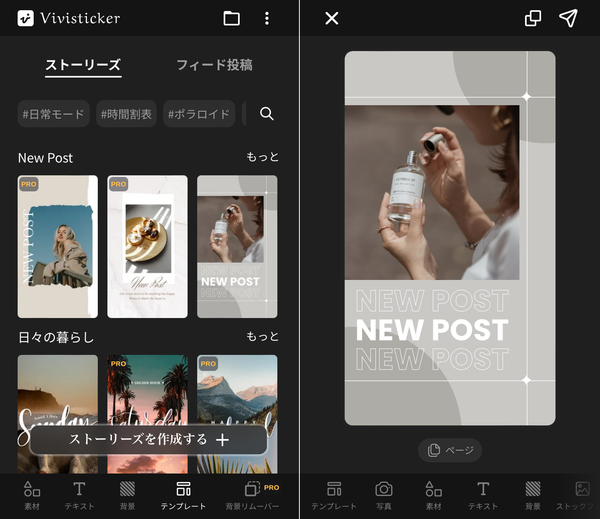Open 背景 in the left bottom bar

127,496
